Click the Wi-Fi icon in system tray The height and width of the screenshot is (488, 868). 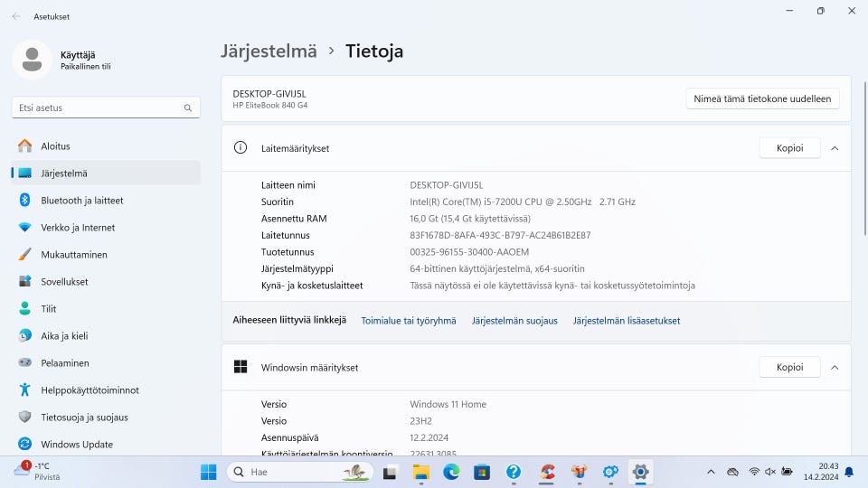(754, 472)
